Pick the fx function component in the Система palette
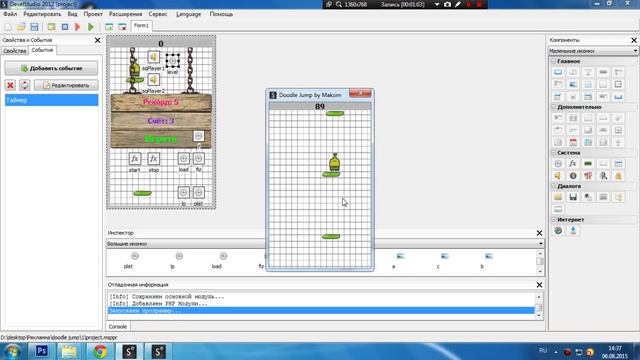640x360 pixels. [573, 164]
